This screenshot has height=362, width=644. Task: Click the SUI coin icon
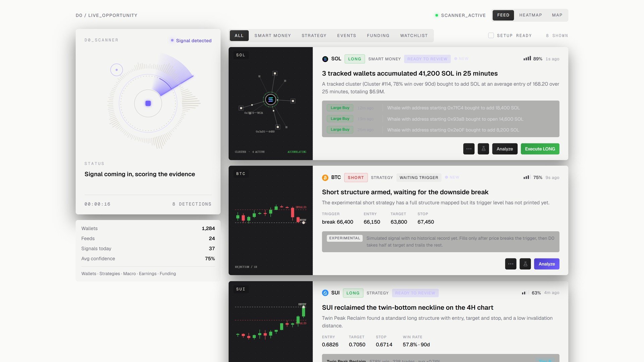pyautogui.click(x=325, y=293)
